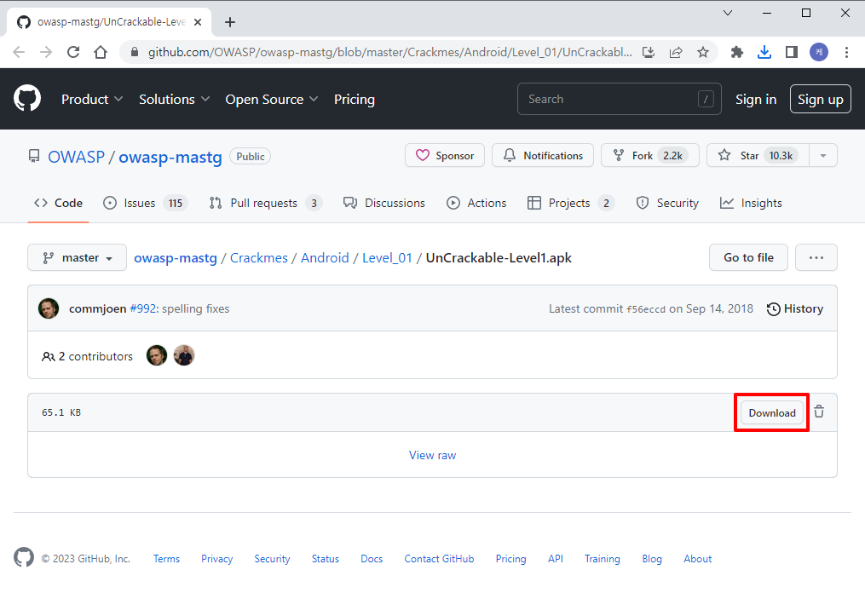Close the owasp-mastg browser tab
Viewport: 865px width, 616px height.
(x=198, y=22)
